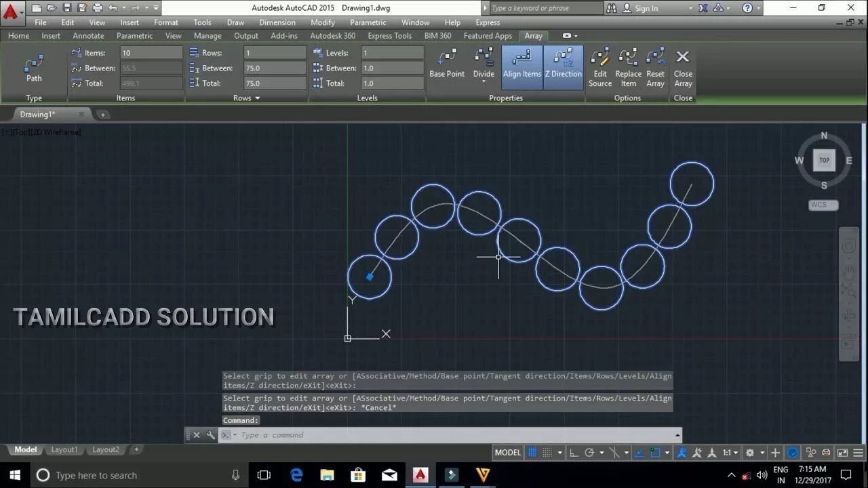Toggle Snap mode in the status bar
The height and width of the screenshot is (488, 868).
547,453
